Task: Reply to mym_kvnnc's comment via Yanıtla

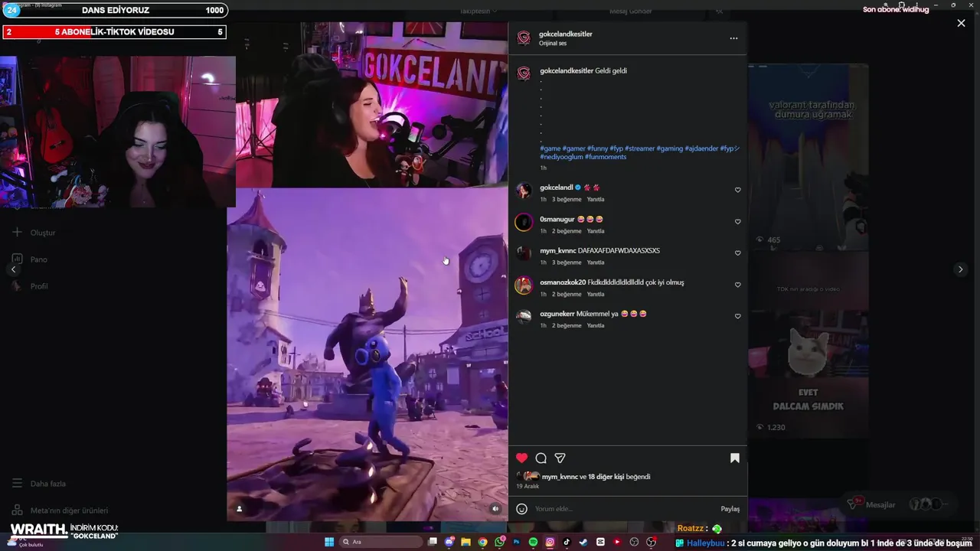Action: [x=596, y=262]
